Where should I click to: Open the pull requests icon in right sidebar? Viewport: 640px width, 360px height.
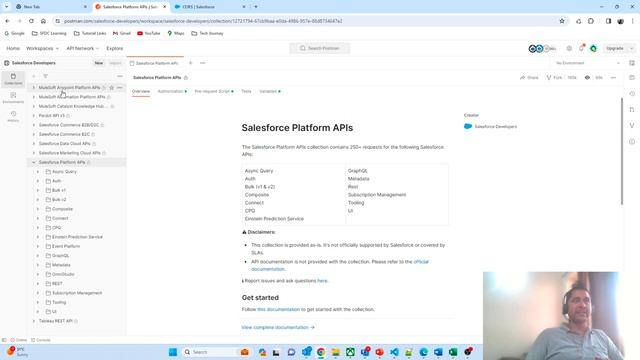[632, 109]
